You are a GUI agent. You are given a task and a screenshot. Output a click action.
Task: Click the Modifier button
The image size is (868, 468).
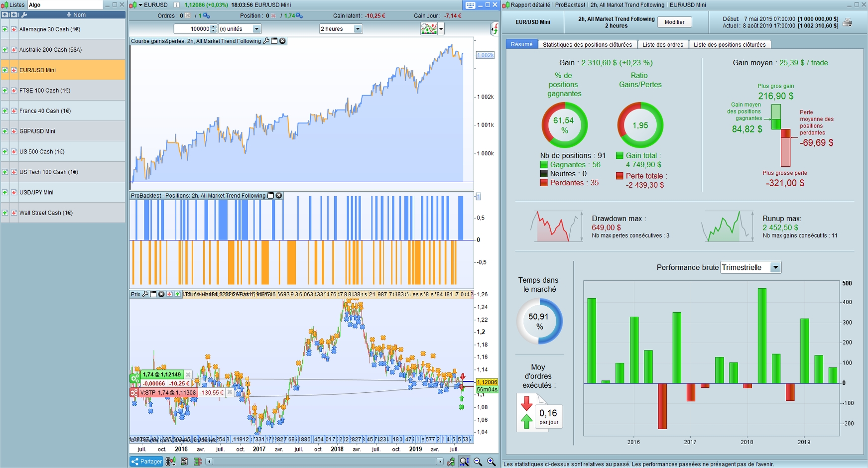674,22
